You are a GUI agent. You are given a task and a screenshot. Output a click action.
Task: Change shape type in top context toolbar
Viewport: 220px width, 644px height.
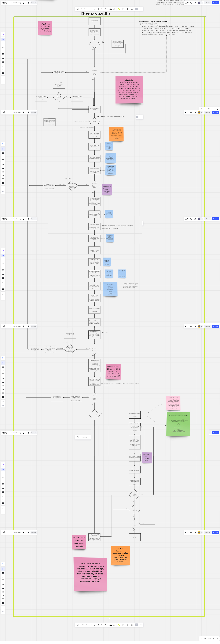coord(78,9)
